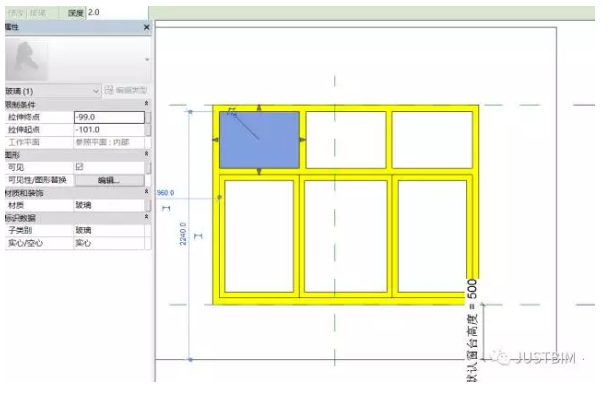Select the top right window pane

click(x=432, y=140)
